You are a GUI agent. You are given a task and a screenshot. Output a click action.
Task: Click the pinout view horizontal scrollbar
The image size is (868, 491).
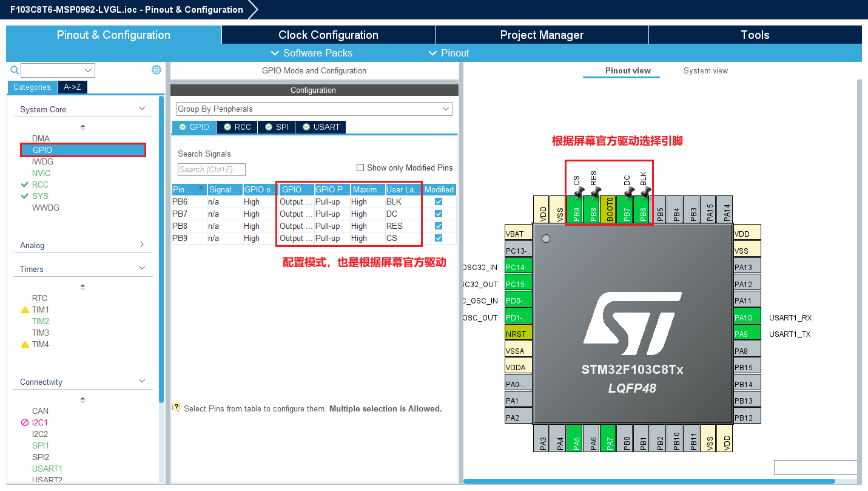pos(649,481)
